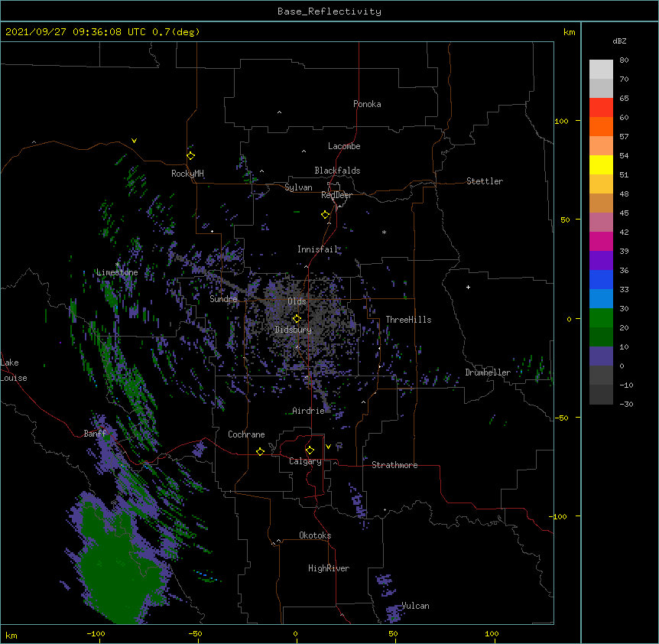659x644 pixels.
Task: Click the Blackfalds city label
Action: coord(337,171)
